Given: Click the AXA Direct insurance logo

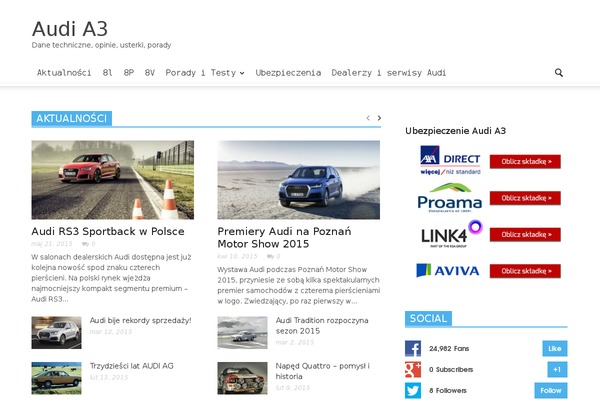Looking at the screenshot, I should coord(450,161).
